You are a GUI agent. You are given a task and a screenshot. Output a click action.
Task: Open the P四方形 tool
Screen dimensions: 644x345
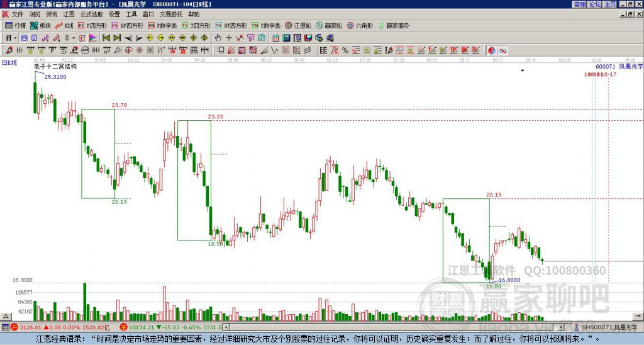click(92, 25)
